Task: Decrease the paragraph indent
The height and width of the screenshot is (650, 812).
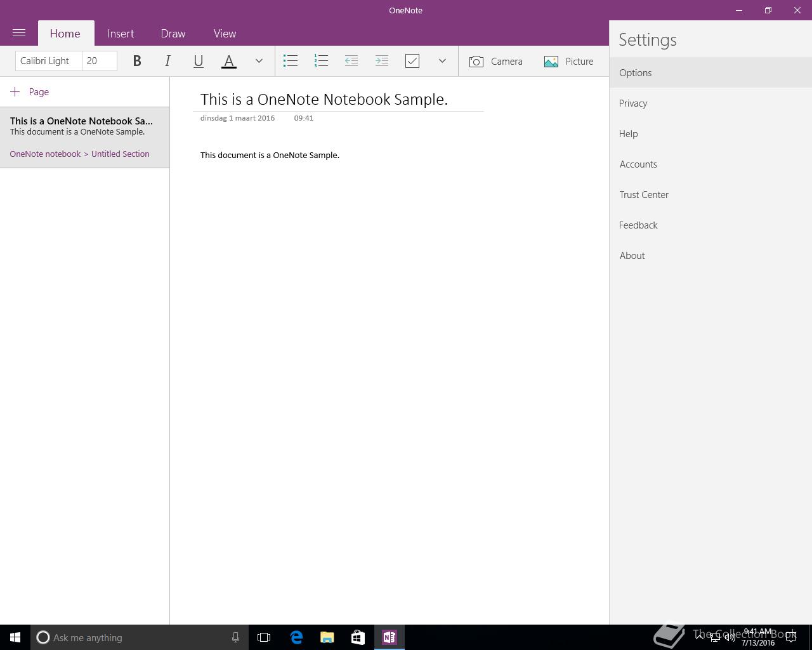Action: (x=351, y=61)
